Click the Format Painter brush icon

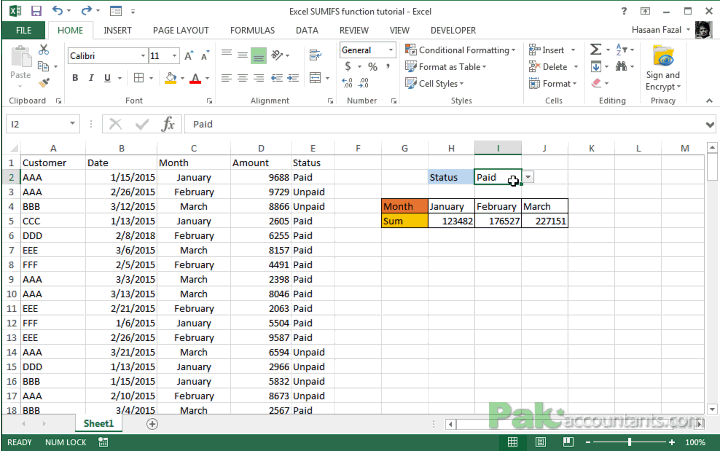(x=44, y=83)
